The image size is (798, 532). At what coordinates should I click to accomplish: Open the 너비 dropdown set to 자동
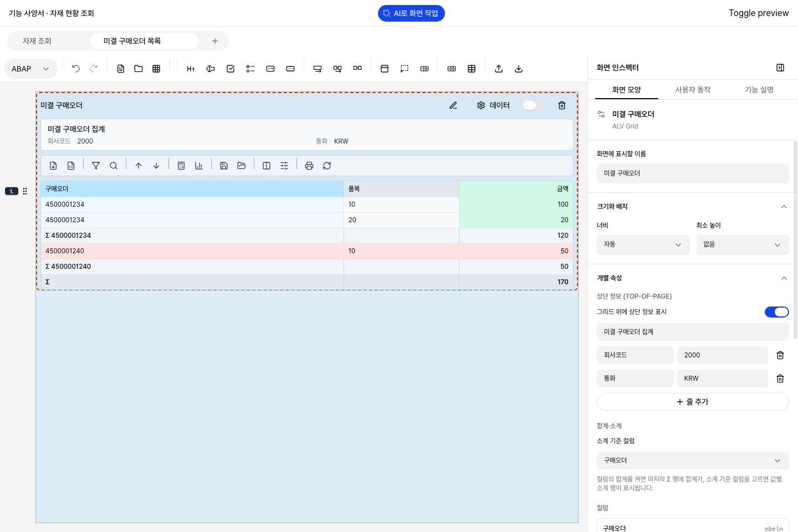coord(643,245)
